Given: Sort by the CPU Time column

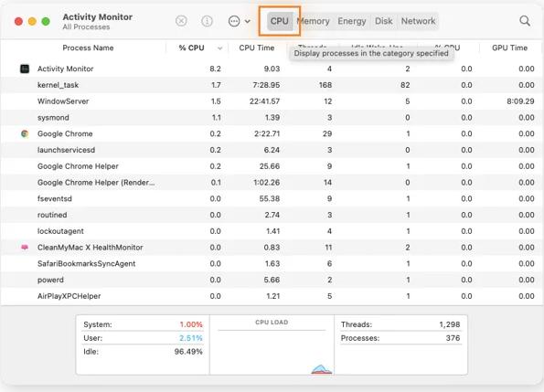Looking at the screenshot, I should tap(257, 48).
